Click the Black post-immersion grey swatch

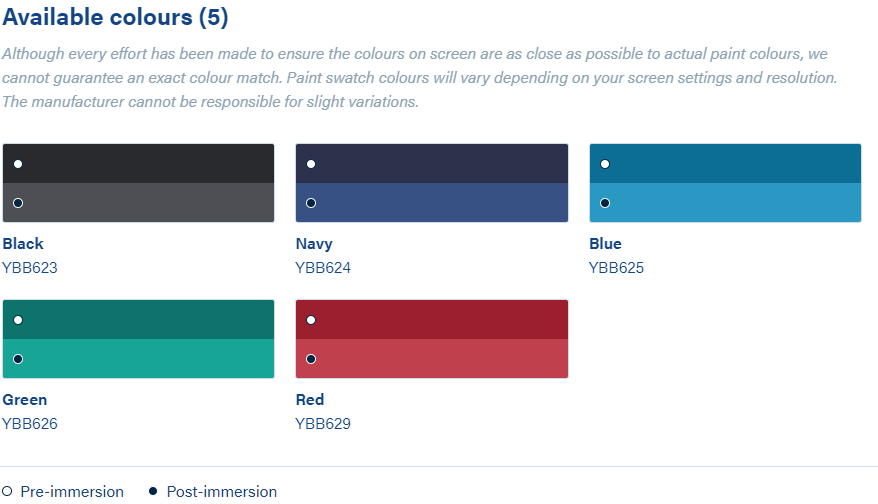coord(138,203)
